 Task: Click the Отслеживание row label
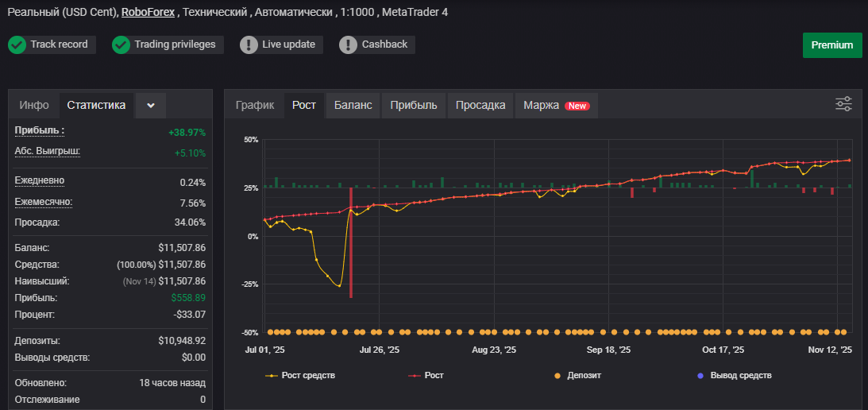(x=47, y=400)
